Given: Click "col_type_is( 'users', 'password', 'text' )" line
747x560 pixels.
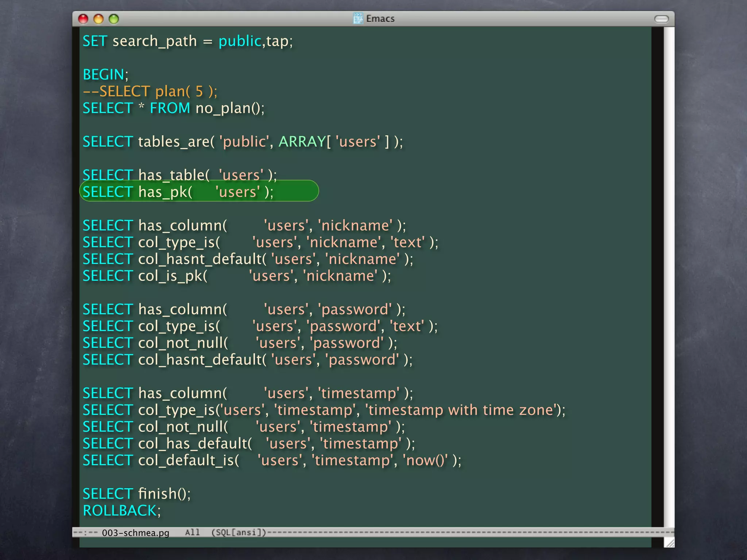Looking at the screenshot, I should tap(260, 326).
